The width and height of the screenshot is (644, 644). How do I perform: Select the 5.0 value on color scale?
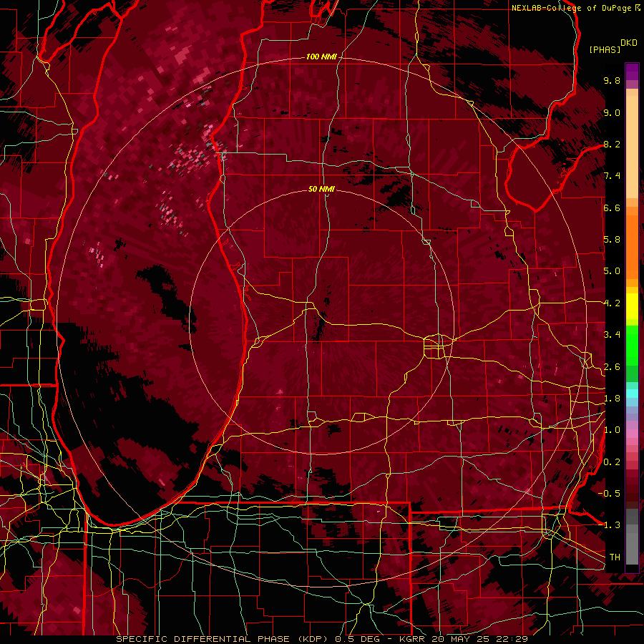(x=612, y=271)
